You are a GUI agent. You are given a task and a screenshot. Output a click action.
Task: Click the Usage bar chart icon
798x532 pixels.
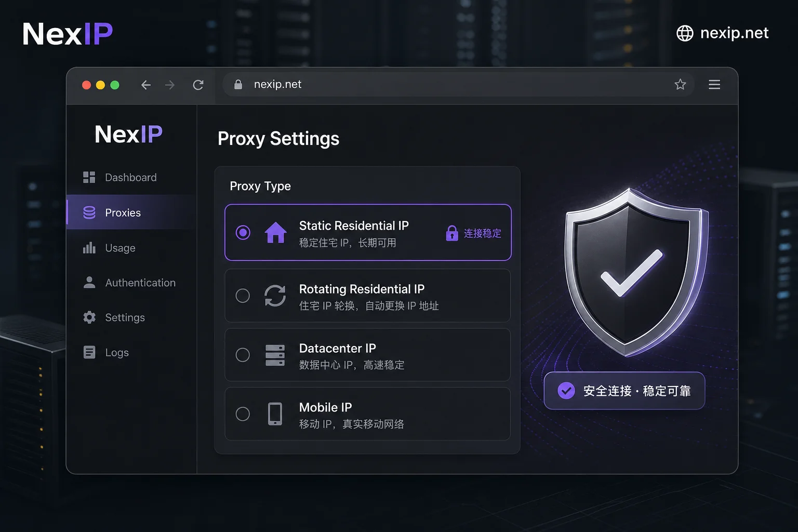click(89, 248)
